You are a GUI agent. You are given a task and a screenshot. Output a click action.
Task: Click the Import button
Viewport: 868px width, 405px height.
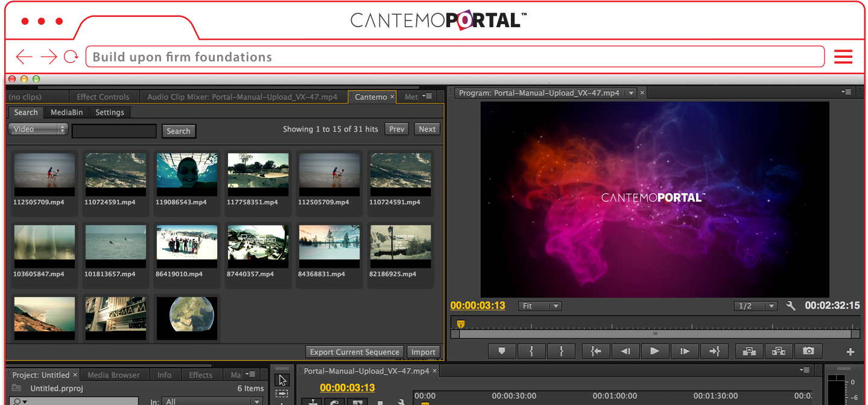(423, 352)
